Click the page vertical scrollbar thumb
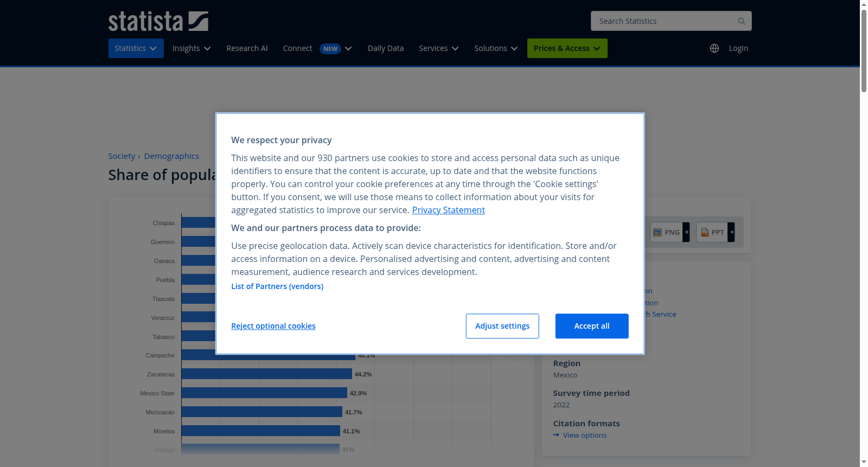 (x=864, y=52)
